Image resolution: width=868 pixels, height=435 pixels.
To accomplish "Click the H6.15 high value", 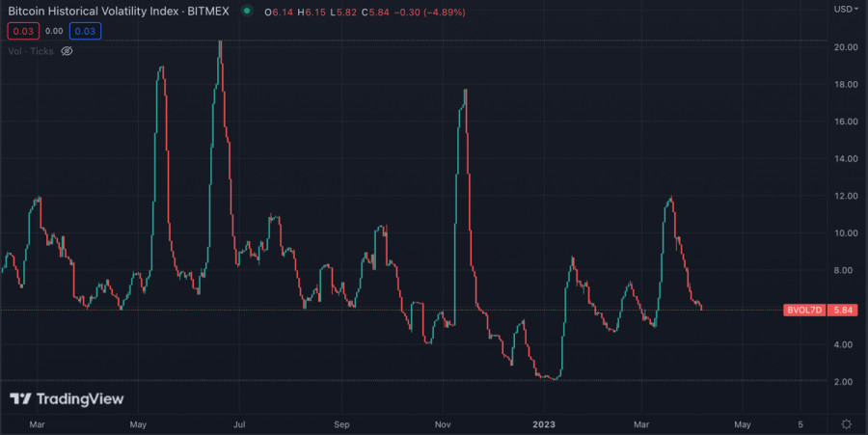I will pyautogui.click(x=312, y=13).
